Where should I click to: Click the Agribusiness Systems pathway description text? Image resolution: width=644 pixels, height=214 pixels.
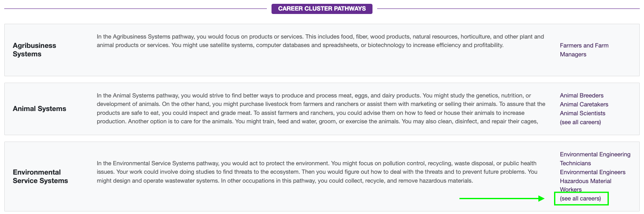coord(320,41)
